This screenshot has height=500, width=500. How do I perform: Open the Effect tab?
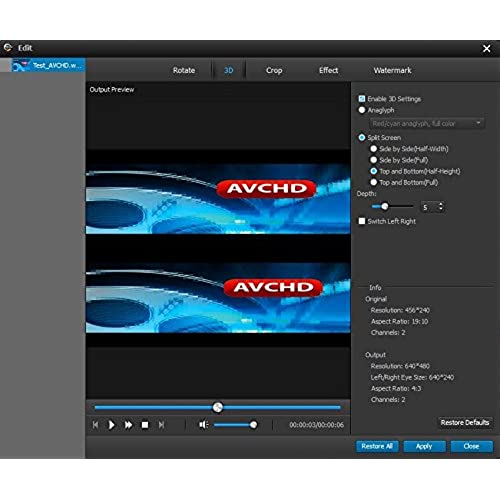[329, 70]
